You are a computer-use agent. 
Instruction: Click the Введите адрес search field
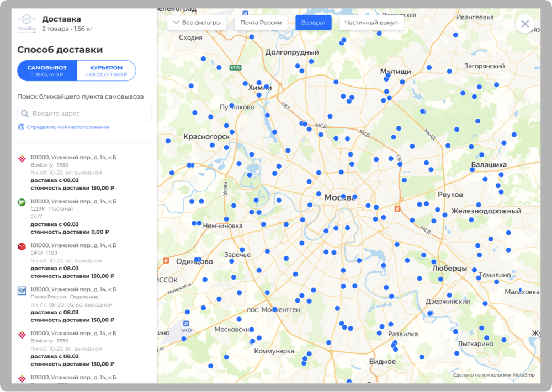(84, 114)
